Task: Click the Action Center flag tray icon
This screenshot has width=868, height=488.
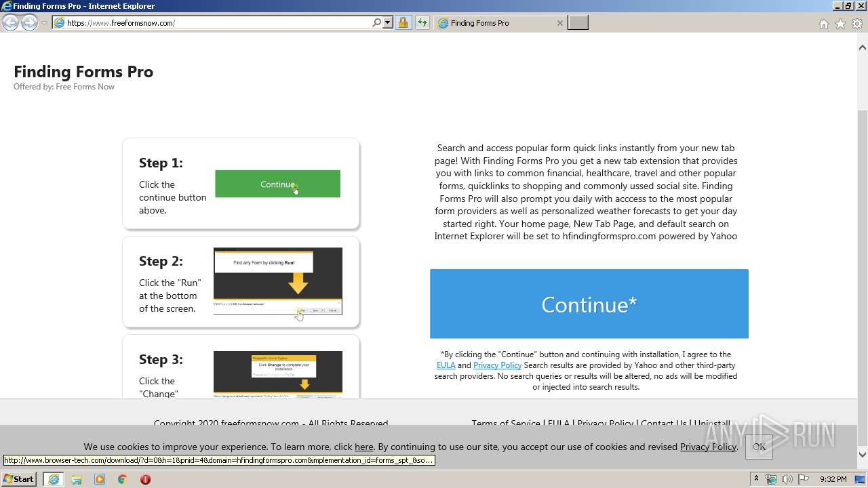Action: (x=802, y=479)
